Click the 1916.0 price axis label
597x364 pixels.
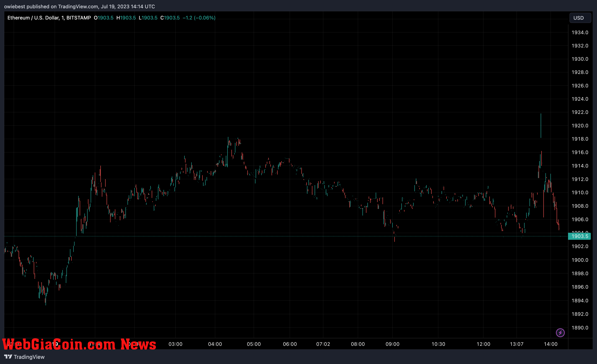[580, 152]
